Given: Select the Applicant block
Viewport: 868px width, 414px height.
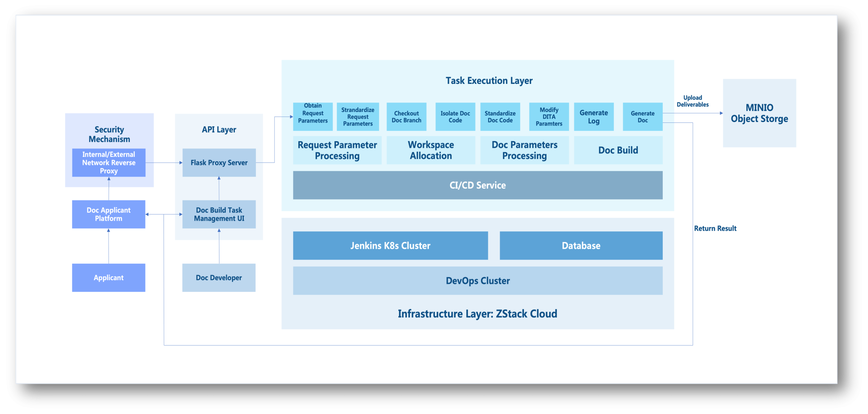Looking at the screenshot, I should pos(108,278).
